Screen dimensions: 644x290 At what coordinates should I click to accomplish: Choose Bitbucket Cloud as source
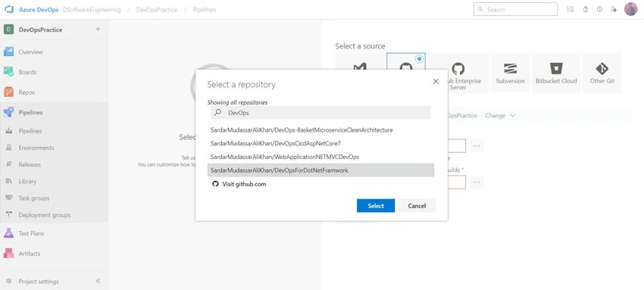[x=556, y=73]
